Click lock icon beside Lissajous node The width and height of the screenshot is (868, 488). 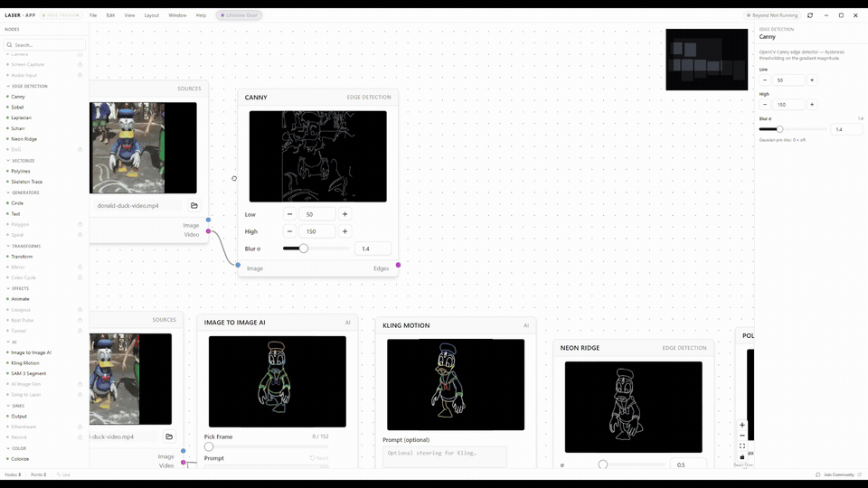[x=80, y=309]
